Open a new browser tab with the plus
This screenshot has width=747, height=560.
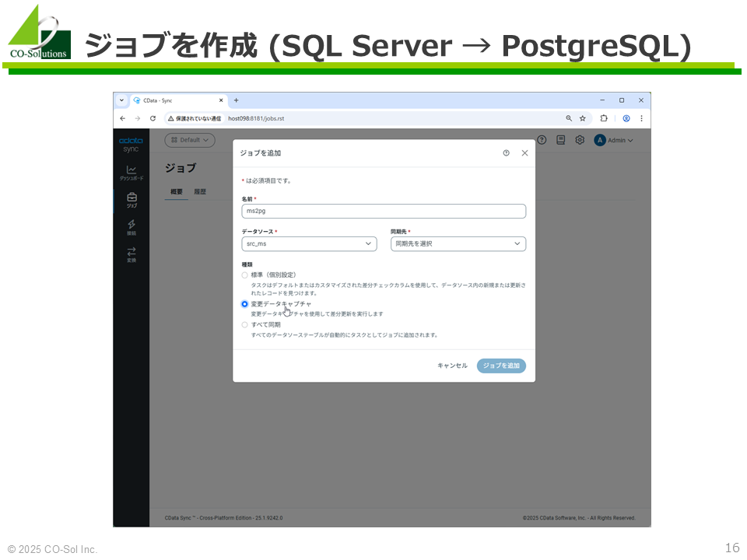237,100
